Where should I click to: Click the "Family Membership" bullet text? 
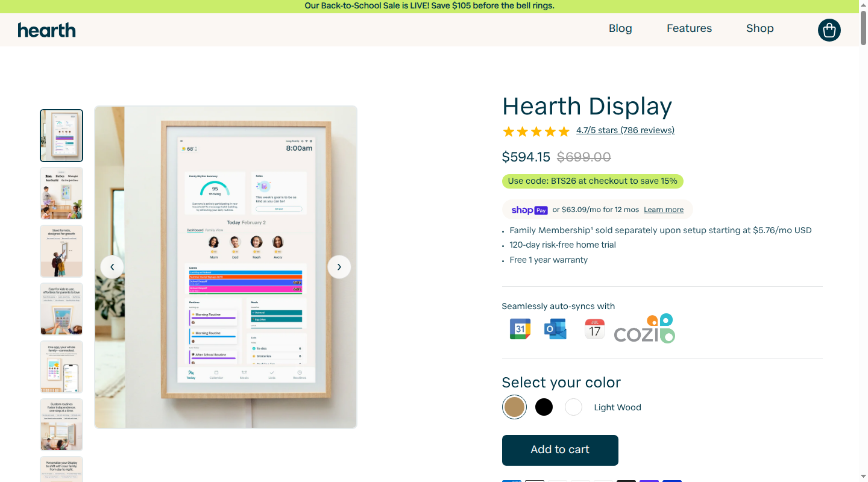click(x=661, y=230)
